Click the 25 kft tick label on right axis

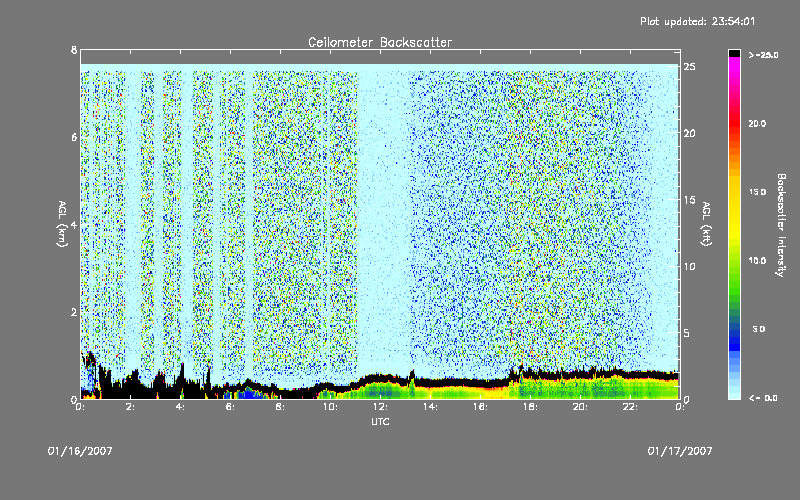(689, 67)
